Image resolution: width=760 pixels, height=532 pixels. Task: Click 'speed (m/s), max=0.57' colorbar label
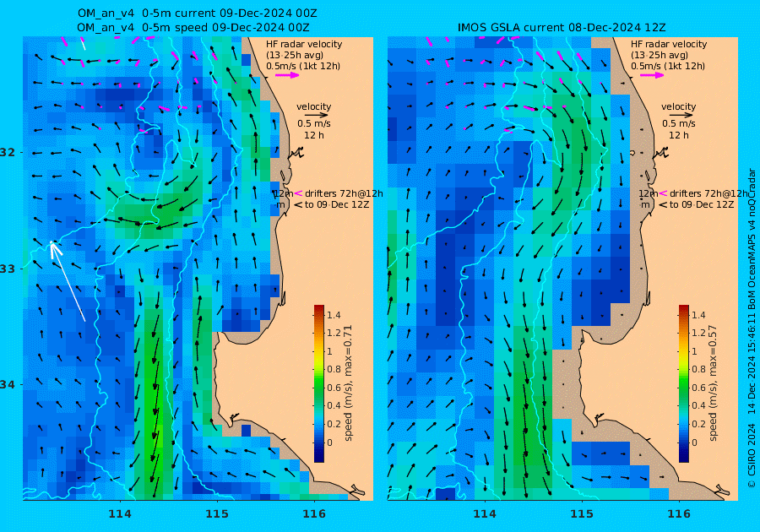(x=713, y=383)
